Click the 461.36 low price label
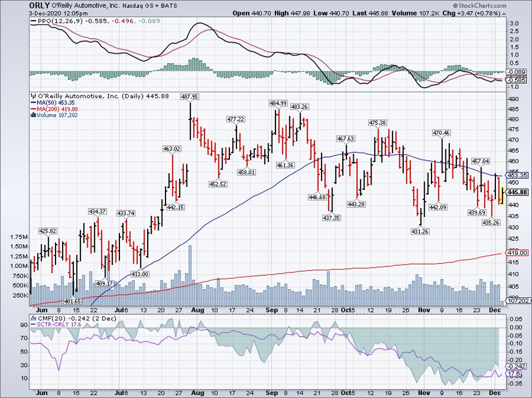 click(285, 165)
